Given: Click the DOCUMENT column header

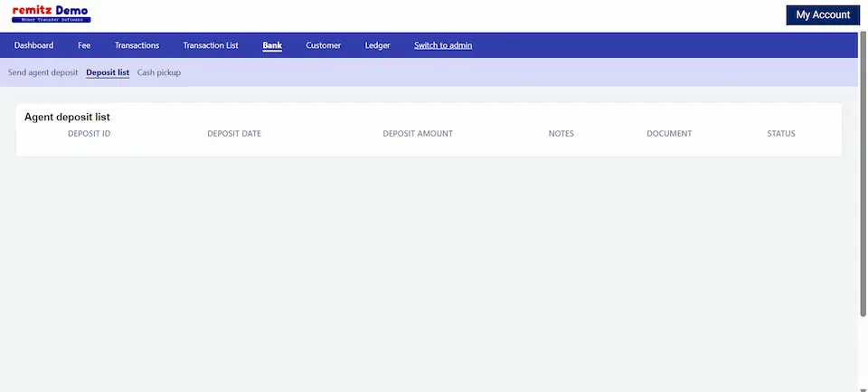Looking at the screenshot, I should pyautogui.click(x=669, y=134).
